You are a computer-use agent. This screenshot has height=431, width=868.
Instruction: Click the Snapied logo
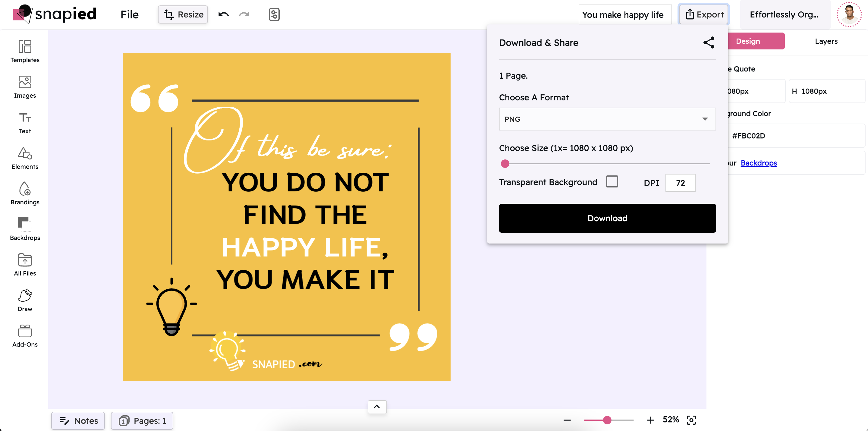[x=55, y=14]
